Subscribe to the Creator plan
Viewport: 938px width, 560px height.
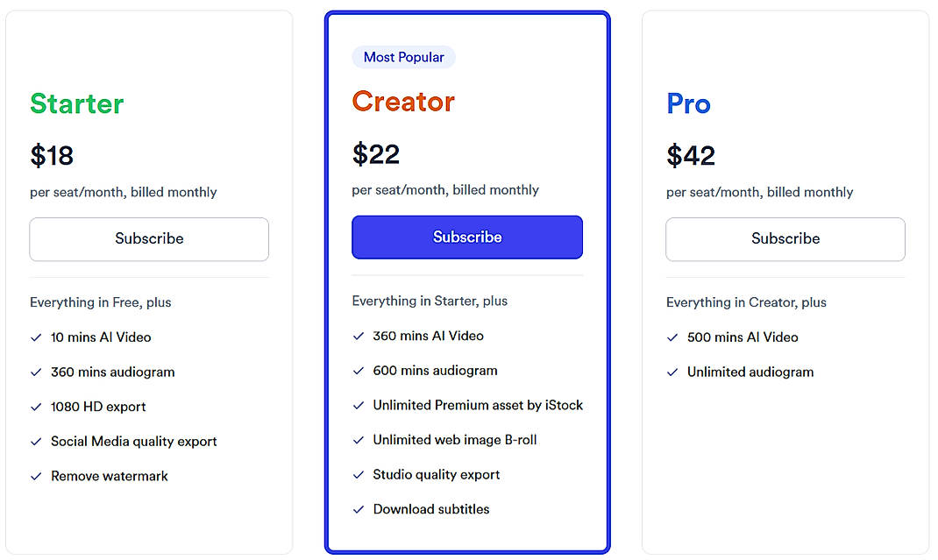point(467,237)
